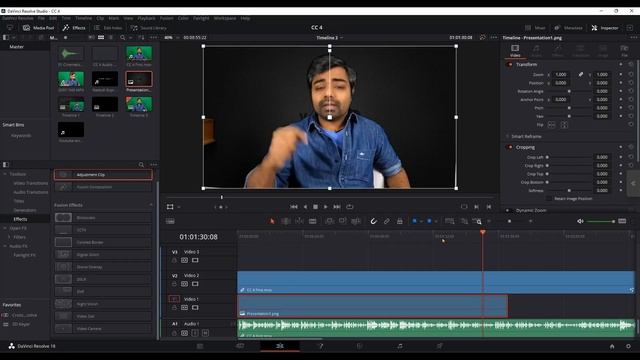Adjust the green volume slider
640x360 pixels.
click(600, 221)
